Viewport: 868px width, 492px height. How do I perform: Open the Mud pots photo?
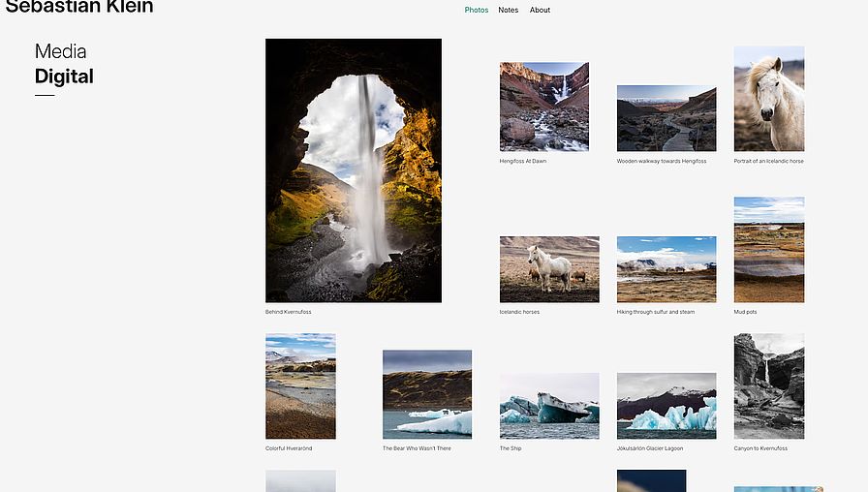(769, 250)
